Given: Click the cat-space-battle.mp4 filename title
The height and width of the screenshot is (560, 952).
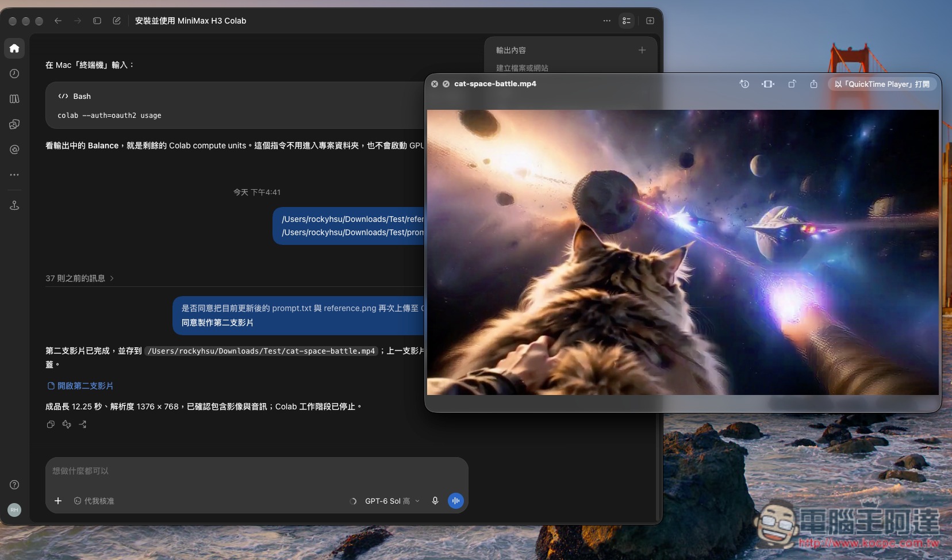Looking at the screenshot, I should tap(495, 84).
